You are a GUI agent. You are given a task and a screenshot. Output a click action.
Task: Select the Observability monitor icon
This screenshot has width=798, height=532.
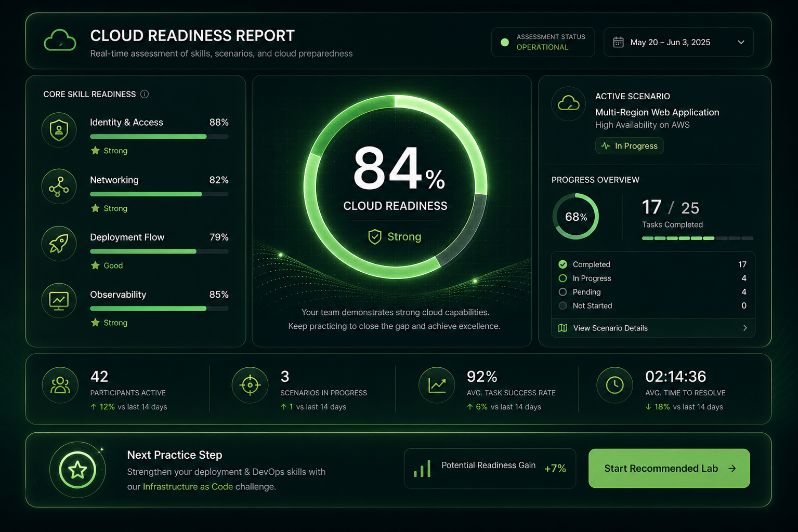[59, 300]
